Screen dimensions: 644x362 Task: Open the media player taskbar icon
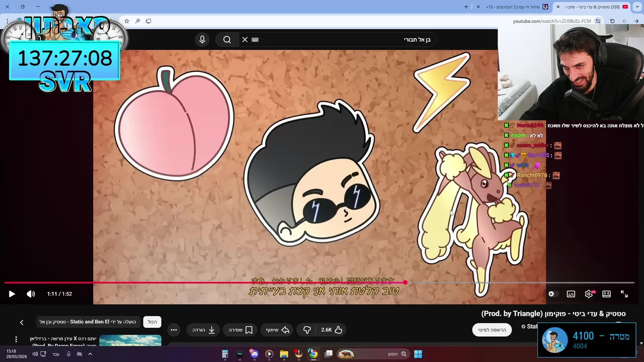pyautogui.click(x=269, y=354)
